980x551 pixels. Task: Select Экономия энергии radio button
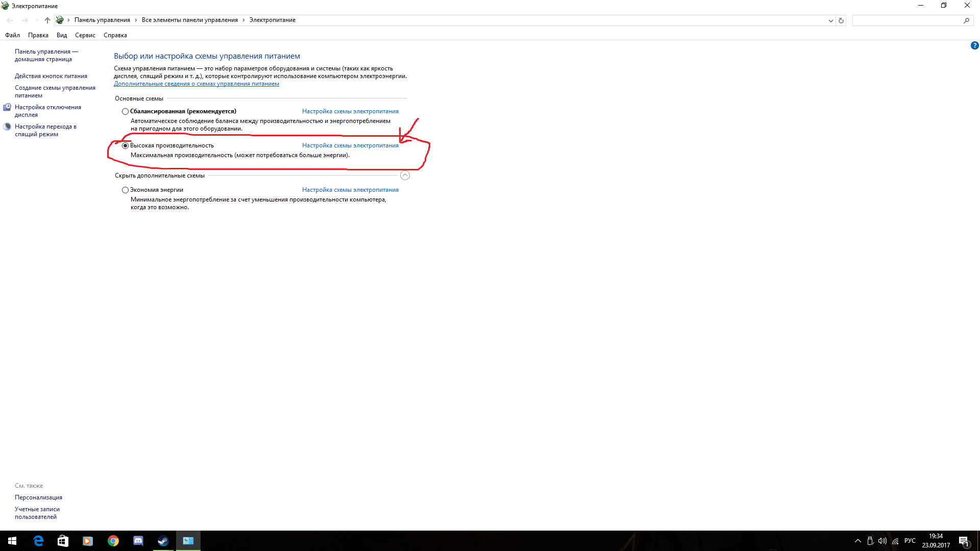(x=125, y=190)
